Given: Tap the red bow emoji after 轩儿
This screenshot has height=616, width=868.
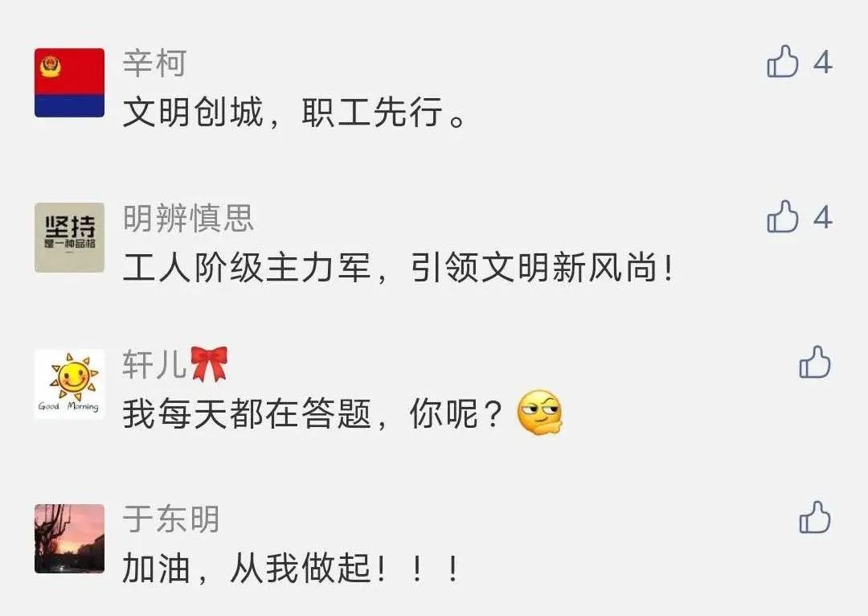Looking at the screenshot, I should point(209,364).
